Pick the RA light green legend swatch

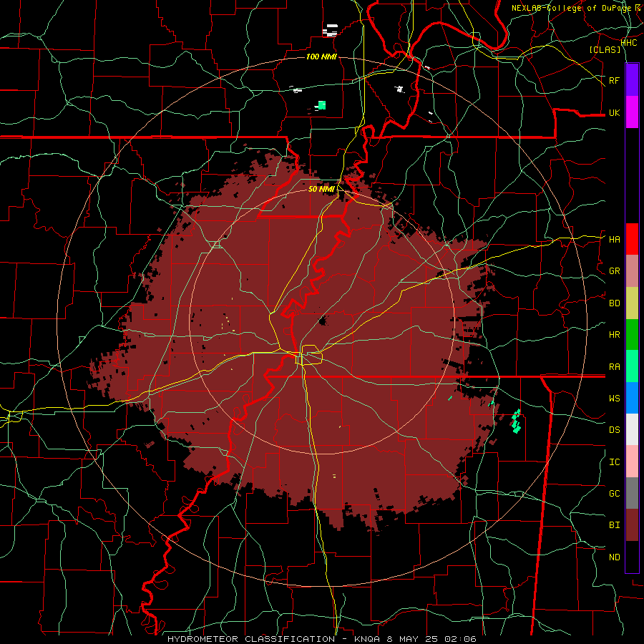point(632,366)
